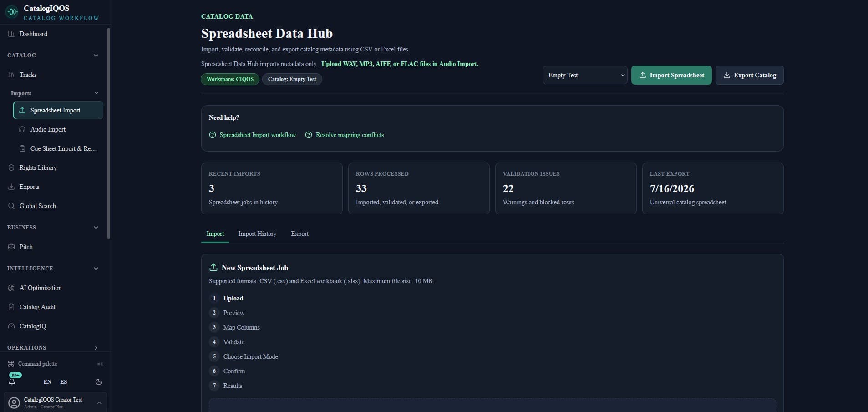Open Tracks via its library icon
Viewport: 868px width, 412px height.
click(x=11, y=75)
